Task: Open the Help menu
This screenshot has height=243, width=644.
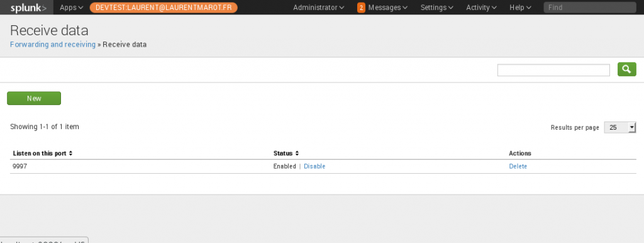Action: click(520, 8)
